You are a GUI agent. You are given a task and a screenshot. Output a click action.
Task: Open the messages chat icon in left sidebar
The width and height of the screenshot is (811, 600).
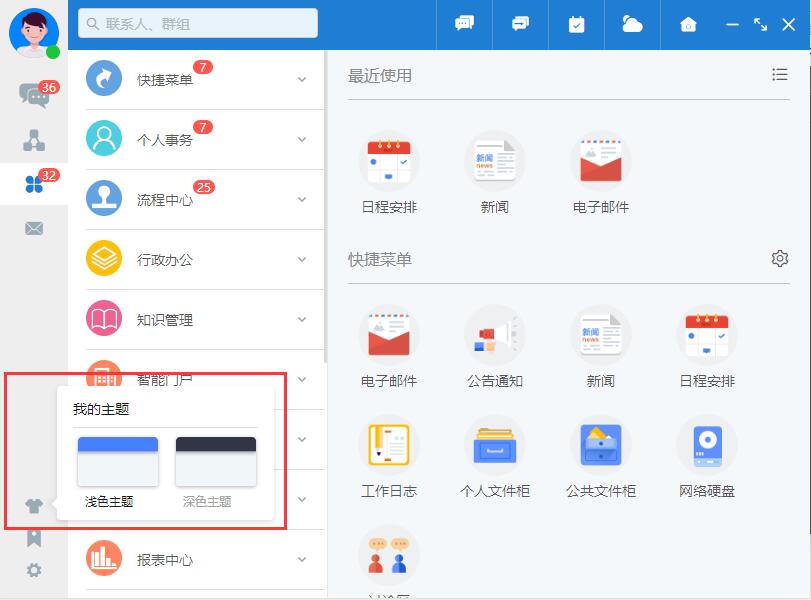[x=34, y=95]
